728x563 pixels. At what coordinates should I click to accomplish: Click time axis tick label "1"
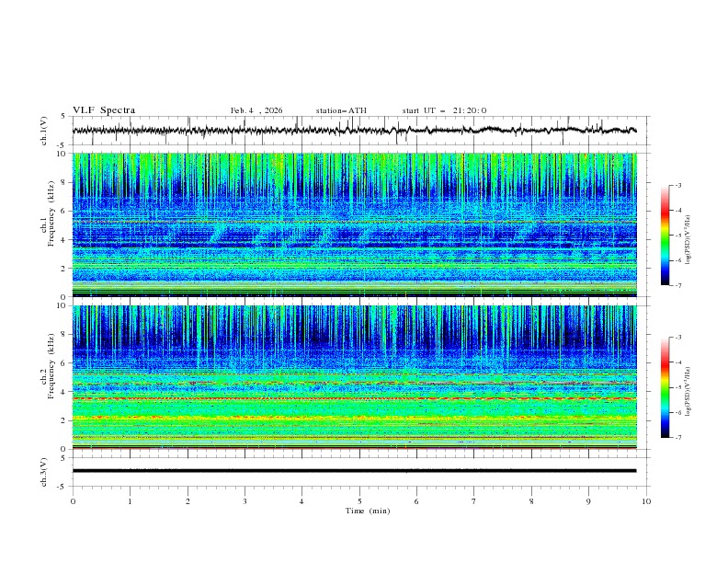131,501
